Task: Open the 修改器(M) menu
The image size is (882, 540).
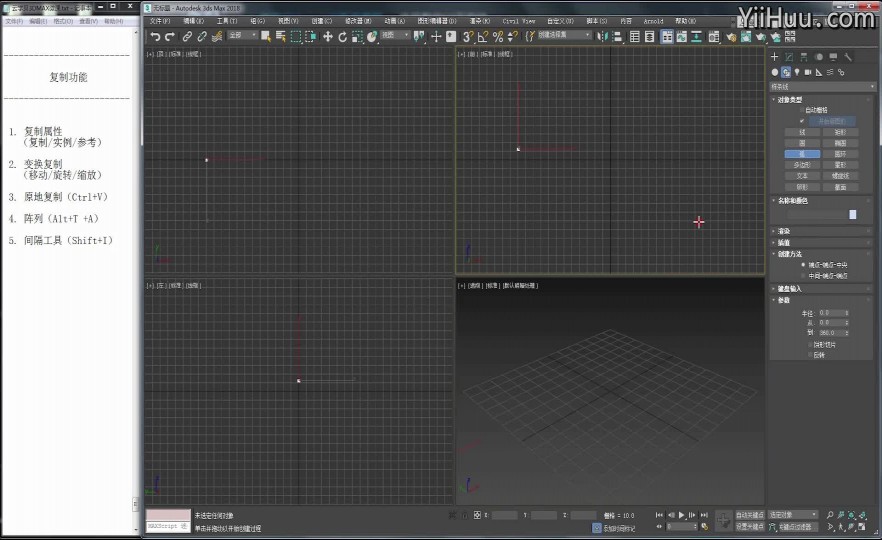Action: click(358, 21)
